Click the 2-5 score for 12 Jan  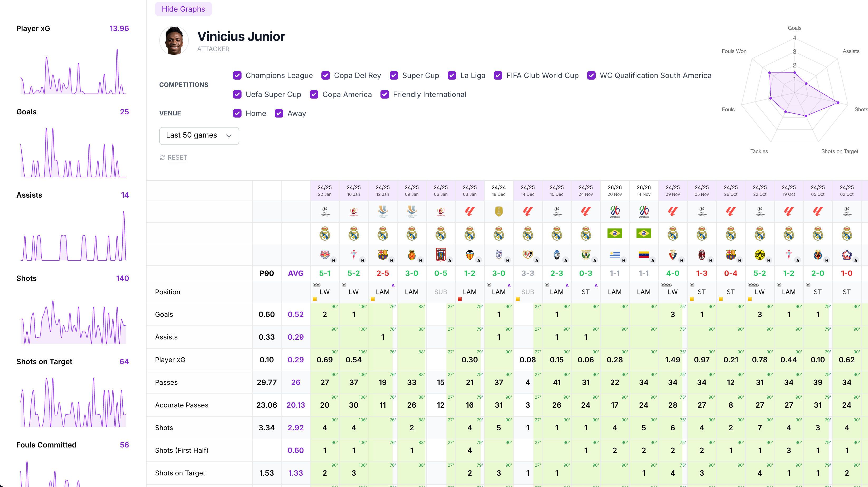[x=383, y=273]
